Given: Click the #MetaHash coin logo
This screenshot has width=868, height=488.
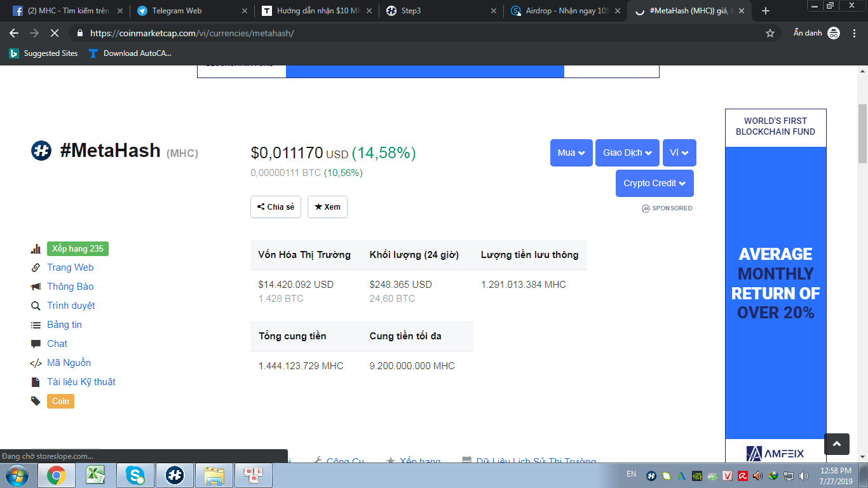Looking at the screenshot, I should [x=41, y=151].
